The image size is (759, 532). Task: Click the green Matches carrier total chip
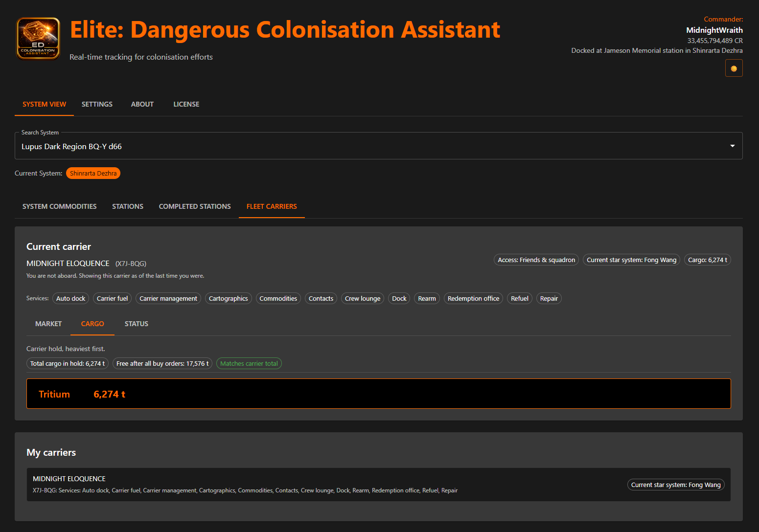pyautogui.click(x=249, y=363)
